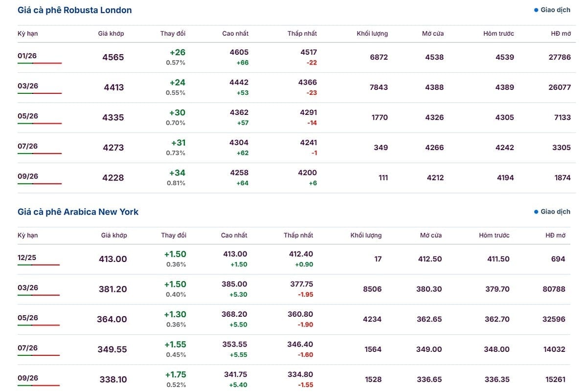The width and height of the screenshot is (587, 392).
Task: Open the "Giá cà phê Robusta London" heading
Action: pyautogui.click(x=74, y=10)
